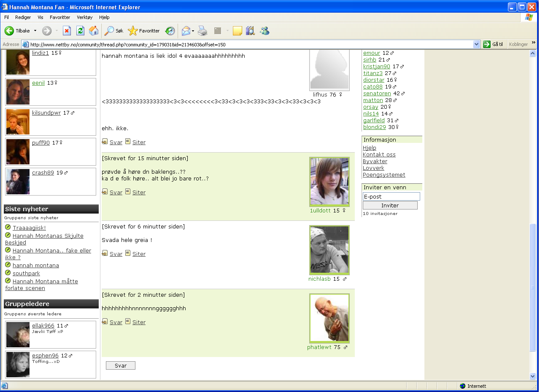The image size is (540, 392).
Task: Stop loading with the red X icon
Action: coord(67,31)
